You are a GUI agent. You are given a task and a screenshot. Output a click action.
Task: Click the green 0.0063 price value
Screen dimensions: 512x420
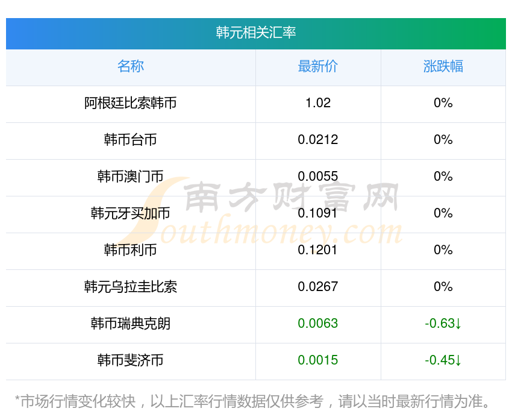click(x=318, y=324)
